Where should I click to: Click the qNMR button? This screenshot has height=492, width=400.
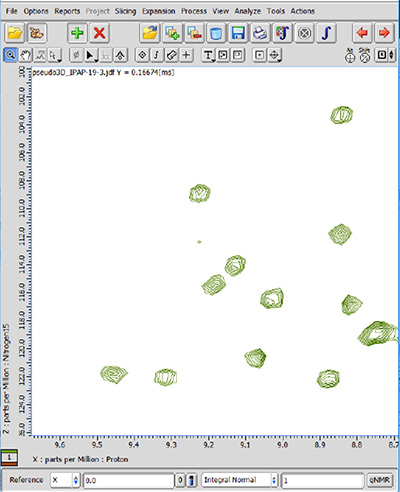coord(379,480)
